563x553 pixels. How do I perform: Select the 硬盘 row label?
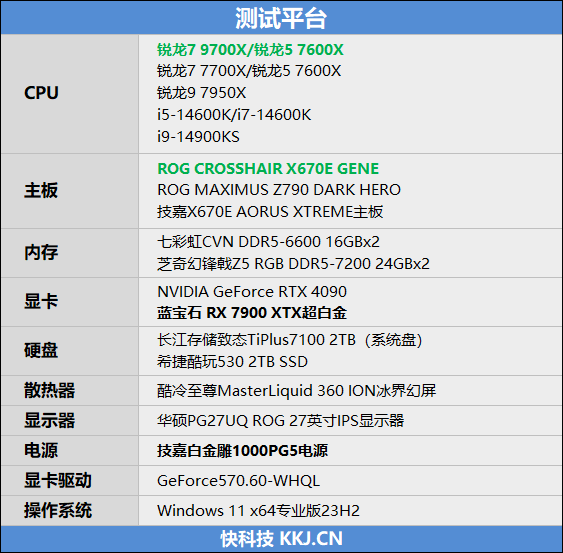(x=41, y=350)
